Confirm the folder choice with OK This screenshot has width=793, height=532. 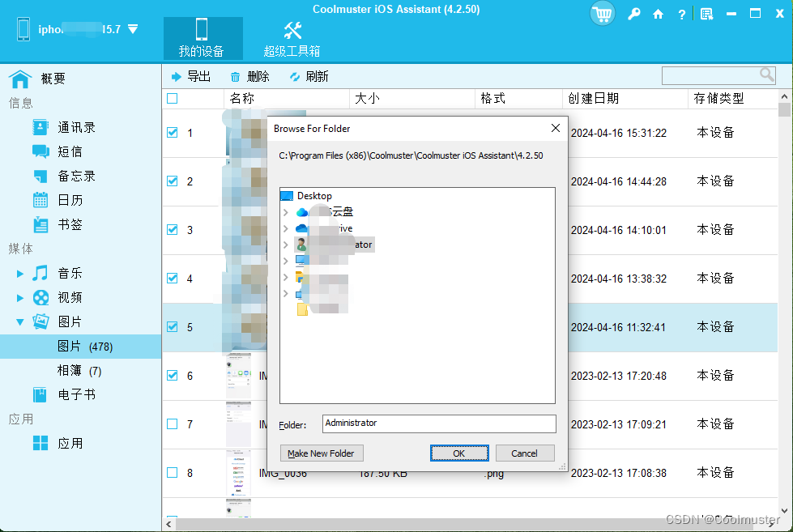tap(459, 453)
